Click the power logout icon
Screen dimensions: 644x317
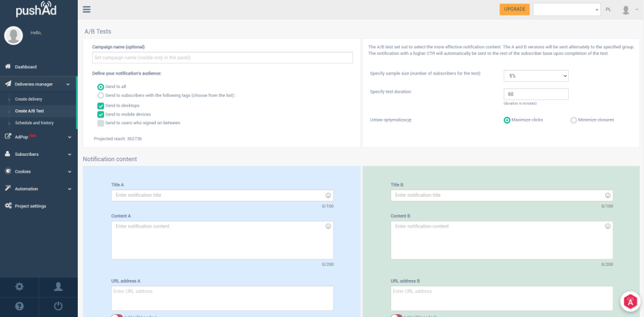[58, 306]
